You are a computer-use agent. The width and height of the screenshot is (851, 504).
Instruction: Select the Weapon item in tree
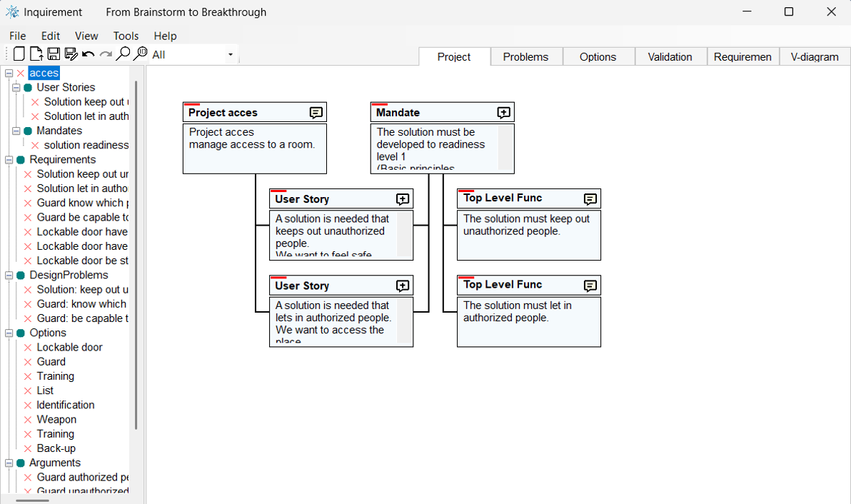(56, 420)
